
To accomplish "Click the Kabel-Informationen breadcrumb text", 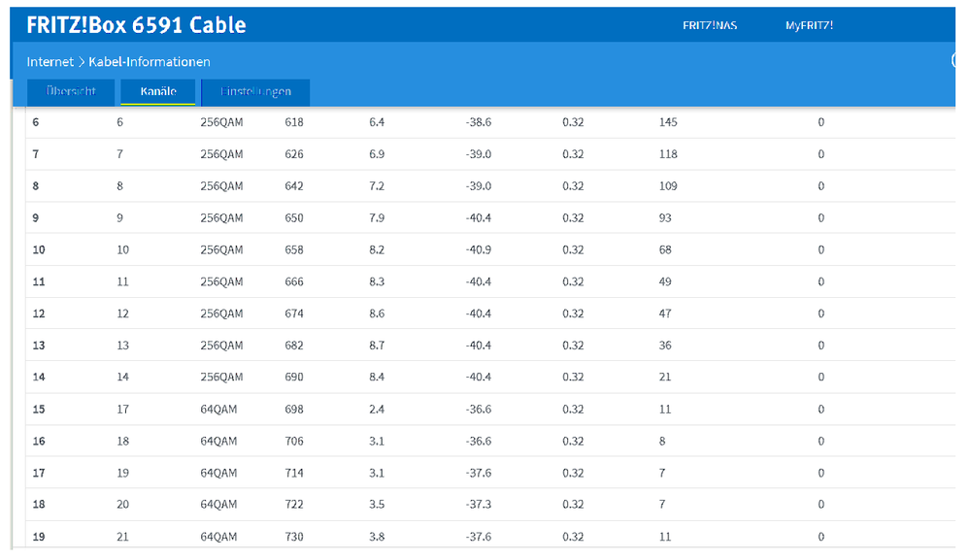I will [150, 62].
